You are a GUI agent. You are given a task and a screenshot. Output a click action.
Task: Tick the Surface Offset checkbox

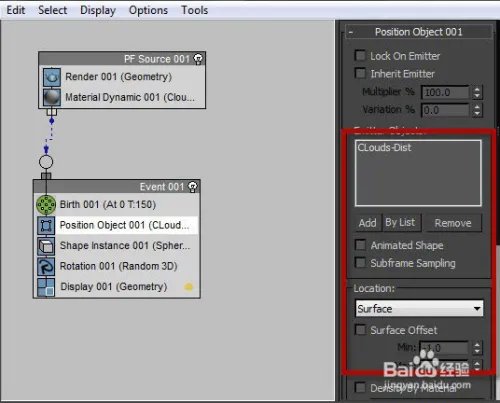[x=360, y=330]
